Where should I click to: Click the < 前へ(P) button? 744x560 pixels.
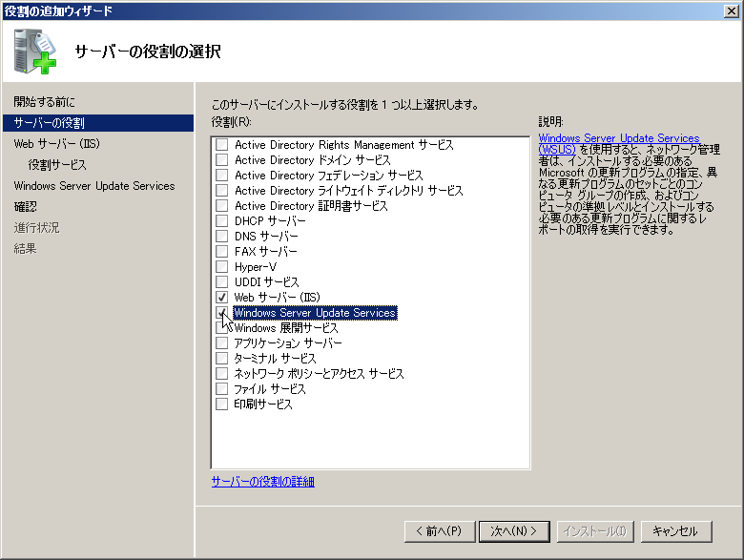point(440,531)
